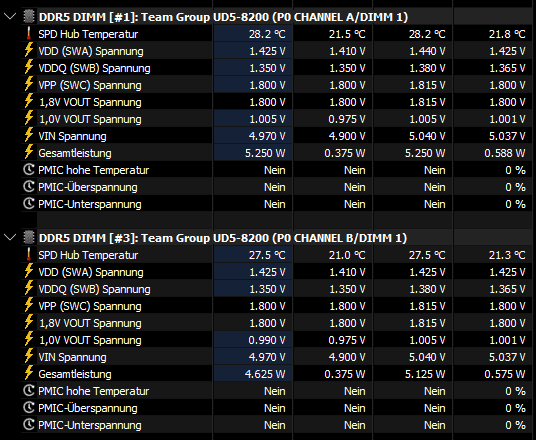Select DIMM #3 PMIC hohe Temperatur row label

[x=94, y=391]
